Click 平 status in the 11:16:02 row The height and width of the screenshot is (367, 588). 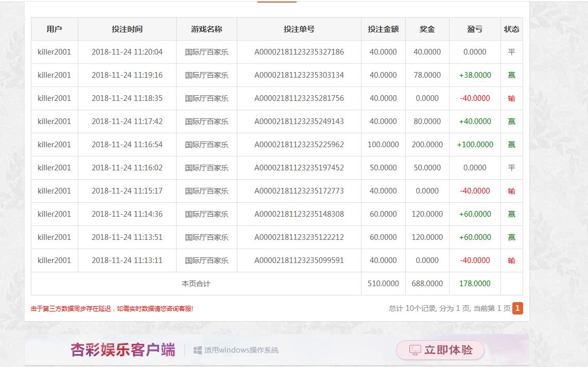(x=511, y=168)
